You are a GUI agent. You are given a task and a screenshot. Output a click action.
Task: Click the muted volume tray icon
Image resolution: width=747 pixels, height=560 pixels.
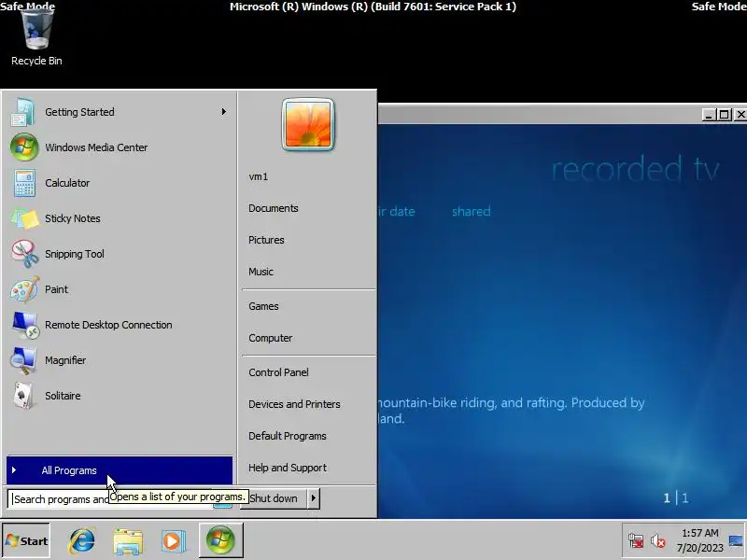pyautogui.click(x=658, y=541)
